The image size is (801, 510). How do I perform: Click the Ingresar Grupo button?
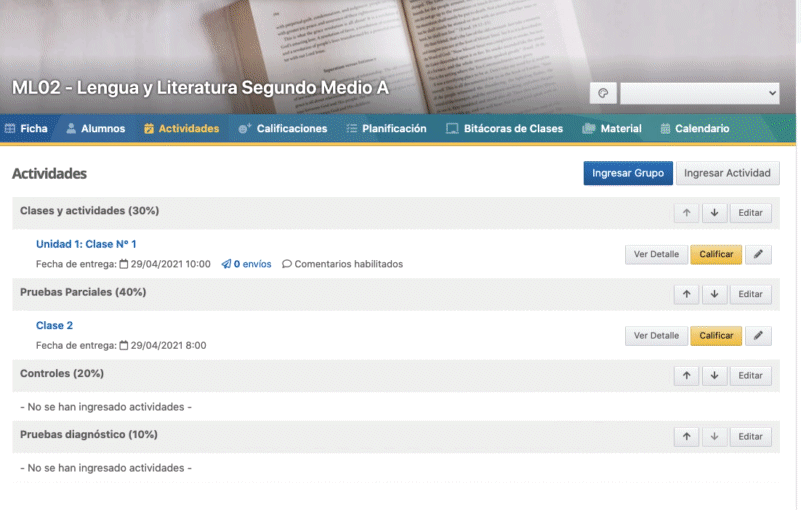[x=628, y=173]
